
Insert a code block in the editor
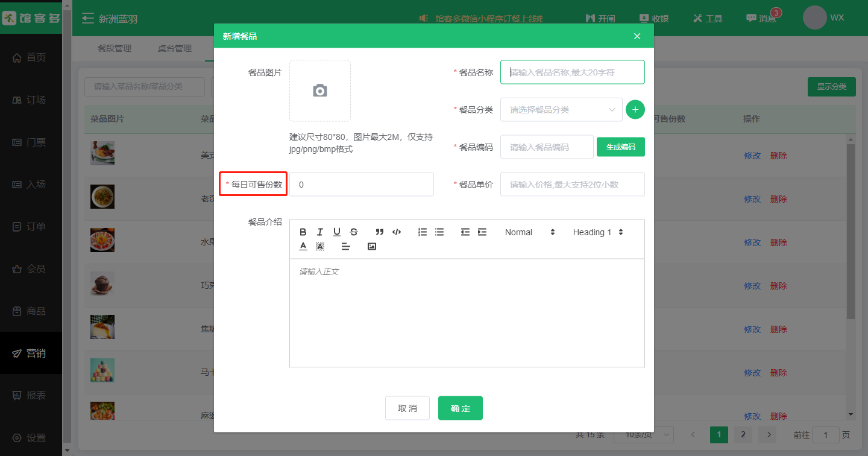[397, 232]
